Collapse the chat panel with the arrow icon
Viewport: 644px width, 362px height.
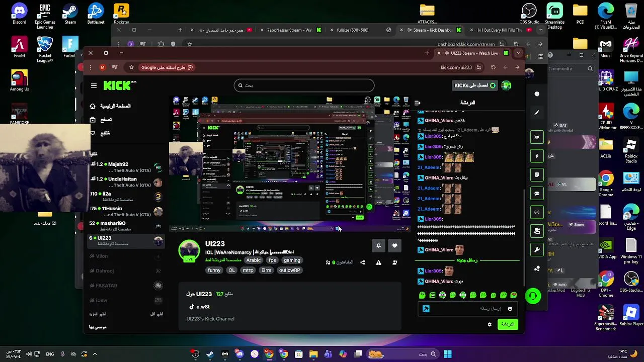(x=418, y=103)
